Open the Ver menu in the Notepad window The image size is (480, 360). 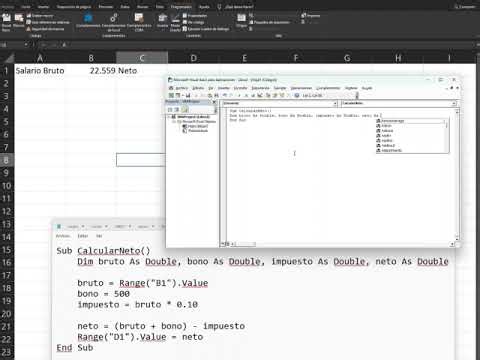tap(99, 236)
